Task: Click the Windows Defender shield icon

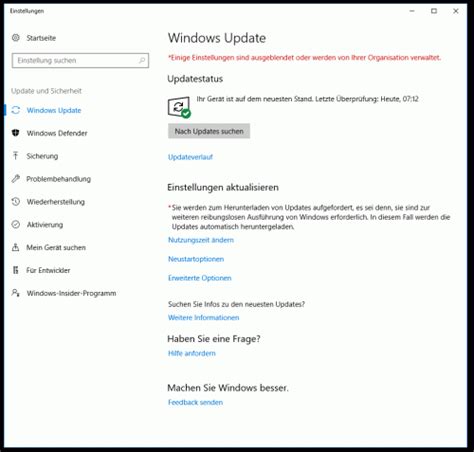Action: [16, 133]
